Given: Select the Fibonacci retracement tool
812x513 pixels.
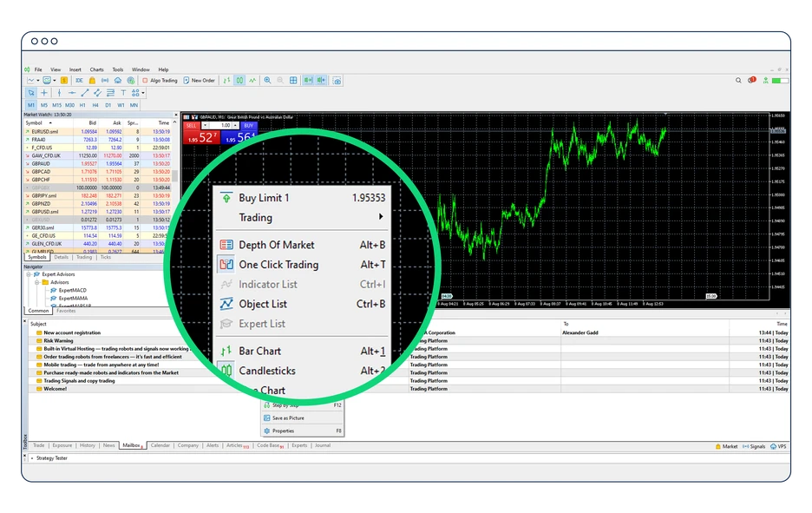Looking at the screenshot, I should 110,93.
